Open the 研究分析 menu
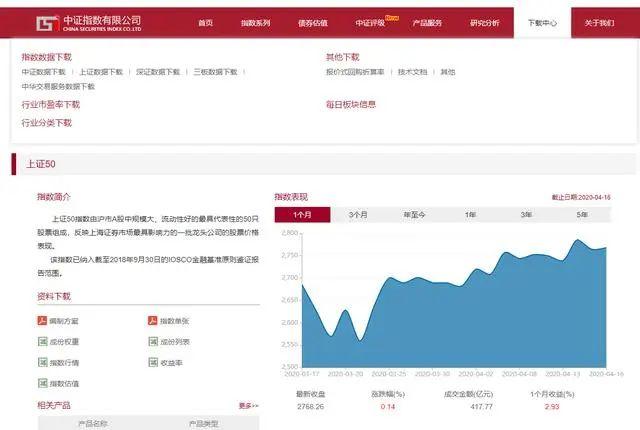 point(484,23)
